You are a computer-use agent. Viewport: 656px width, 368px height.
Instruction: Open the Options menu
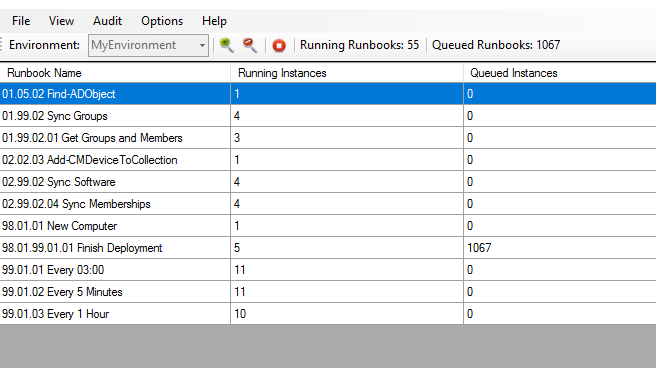point(162,21)
